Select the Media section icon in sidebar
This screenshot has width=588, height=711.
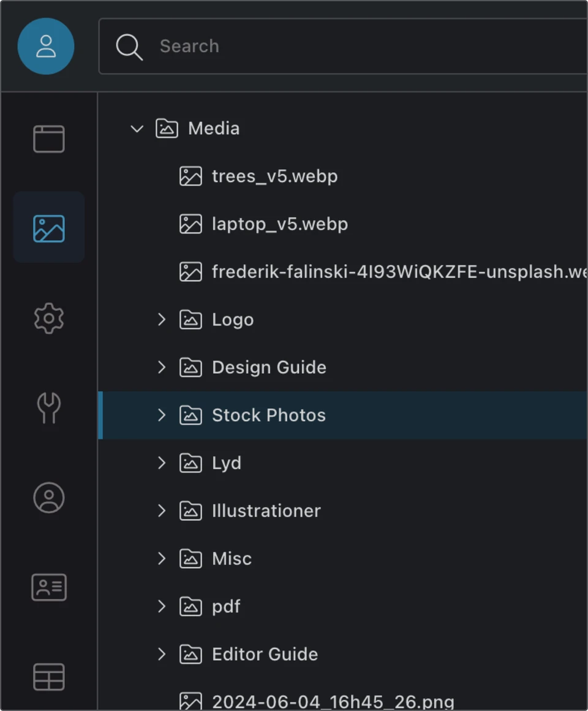coord(48,229)
